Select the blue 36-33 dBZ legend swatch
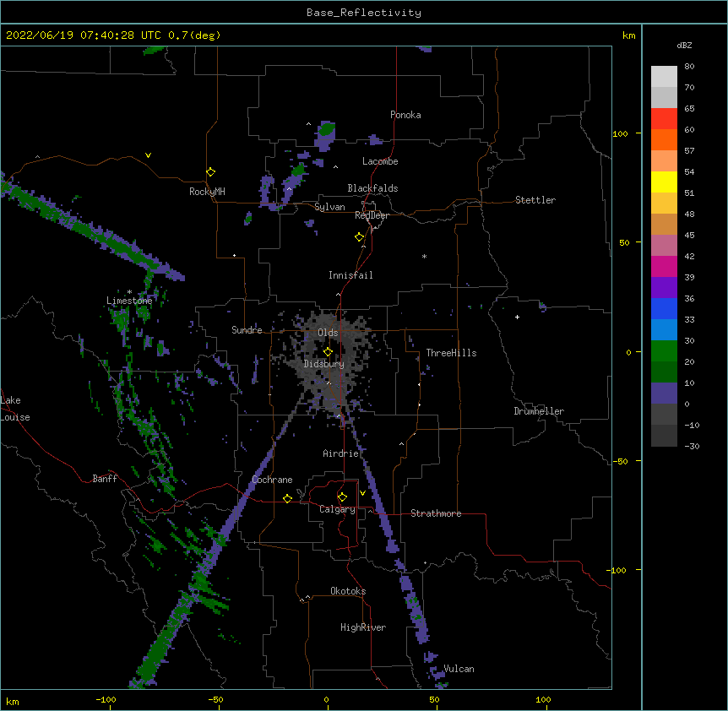The width and height of the screenshot is (728, 711). tap(664, 309)
